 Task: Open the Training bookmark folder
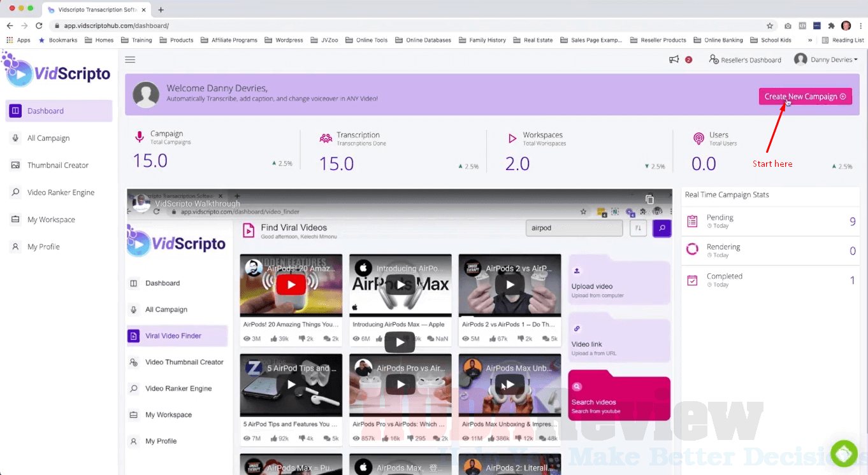pyautogui.click(x=136, y=40)
